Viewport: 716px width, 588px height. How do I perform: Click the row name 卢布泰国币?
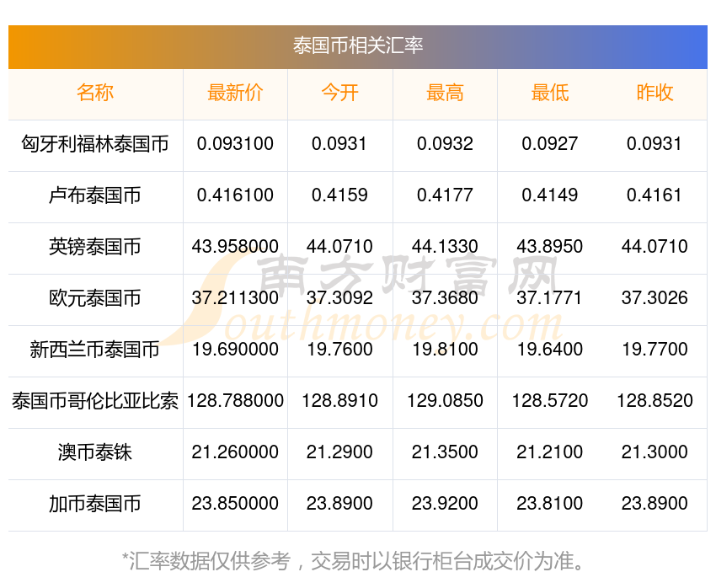click(x=95, y=195)
